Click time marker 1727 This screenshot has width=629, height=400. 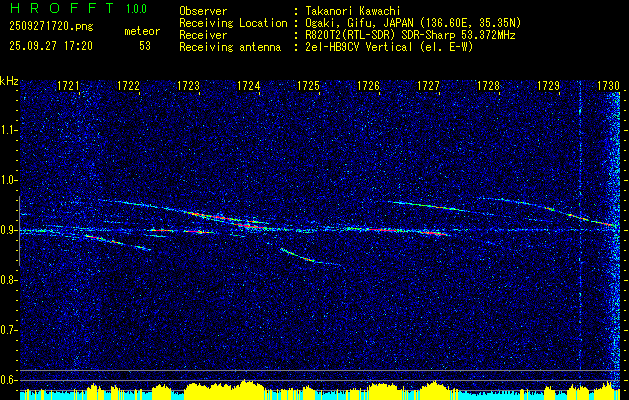point(428,85)
